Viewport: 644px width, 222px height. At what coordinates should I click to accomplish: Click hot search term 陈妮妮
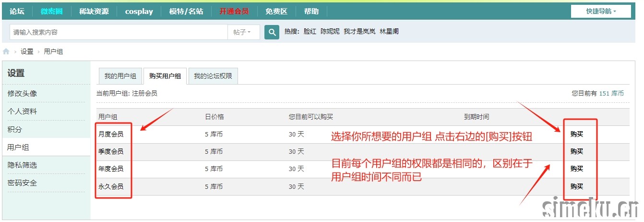click(x=330, y=31)
